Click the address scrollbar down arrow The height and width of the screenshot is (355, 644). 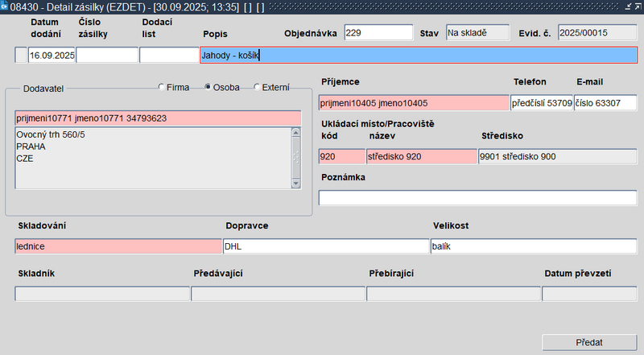(295, 184)
